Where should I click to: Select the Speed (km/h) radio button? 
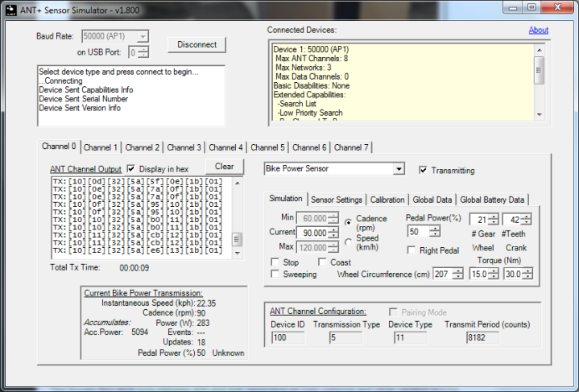[348, 242]
